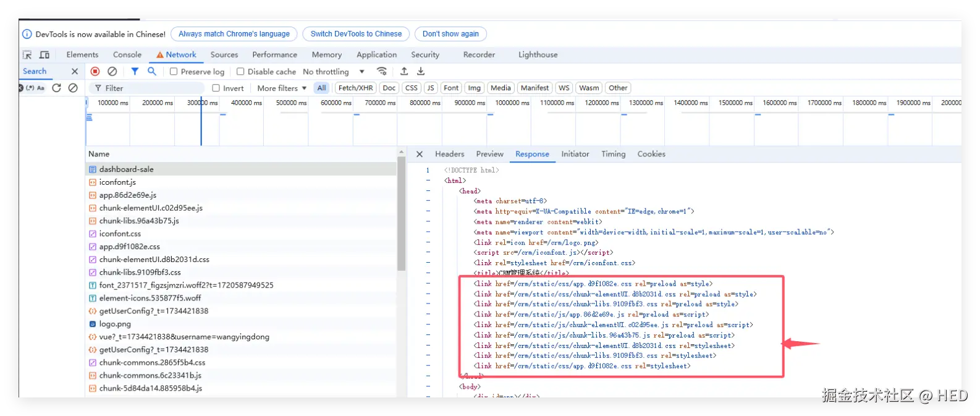This screenshot has height=416, width=980.
Task: Open network conditions wifi icon
Action: coord(382,72)
